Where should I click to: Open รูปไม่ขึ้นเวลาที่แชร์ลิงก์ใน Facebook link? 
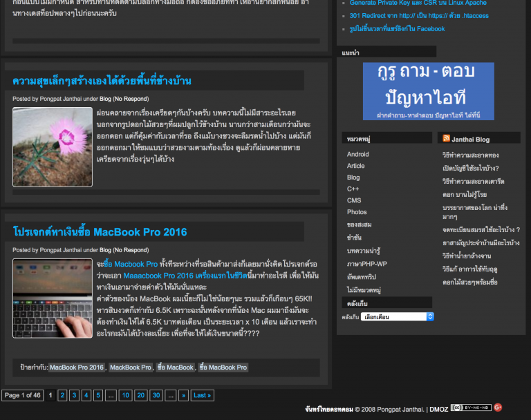(x=397, y=29)
